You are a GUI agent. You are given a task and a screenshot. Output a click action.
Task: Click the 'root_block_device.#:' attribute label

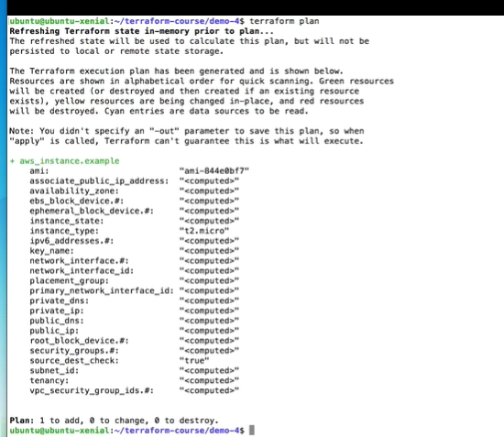(79, 341)
